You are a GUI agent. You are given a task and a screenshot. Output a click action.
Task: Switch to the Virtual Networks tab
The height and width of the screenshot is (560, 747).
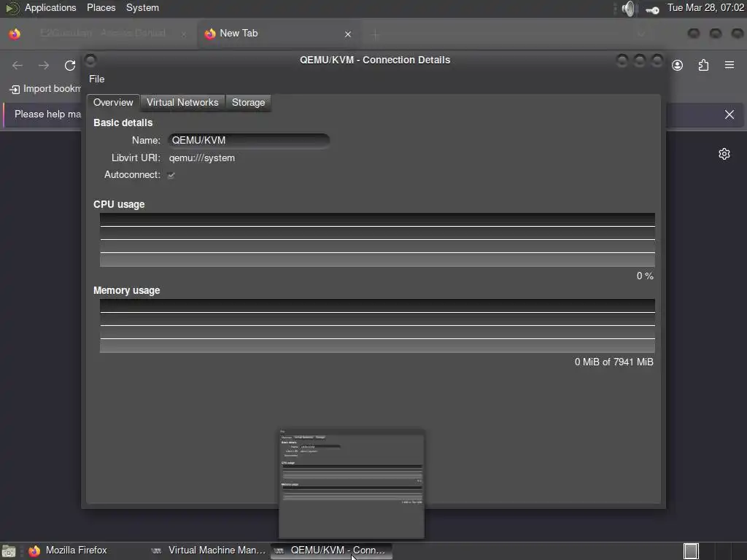(182, 102)
